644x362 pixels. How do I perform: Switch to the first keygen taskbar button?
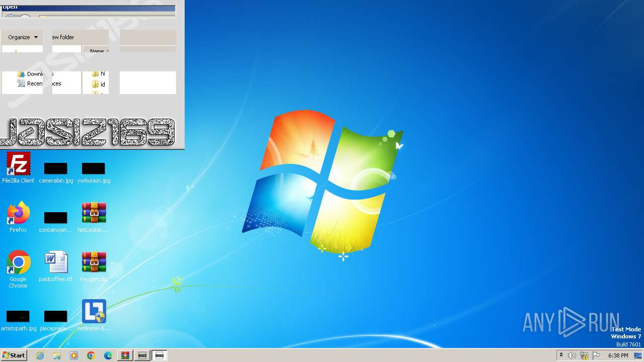(x=142, y=355)
